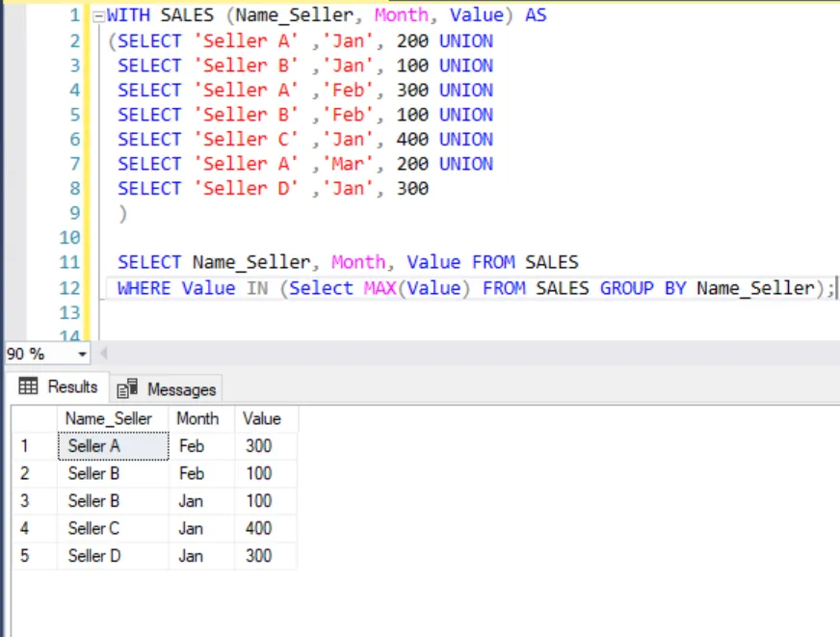Image resolution: width=840 pixels, height=637 pixels.
Task: Click 'Seller D' string on line 8
Action: (x=246, y=189)
